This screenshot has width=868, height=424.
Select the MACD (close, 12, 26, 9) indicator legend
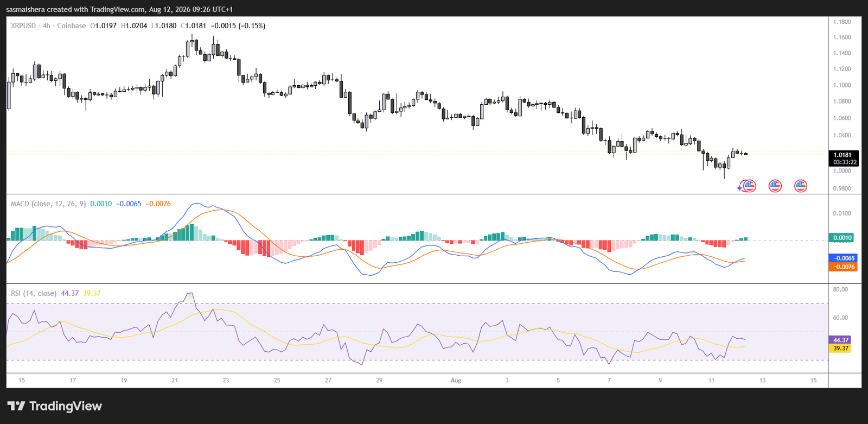coord(48,204)
